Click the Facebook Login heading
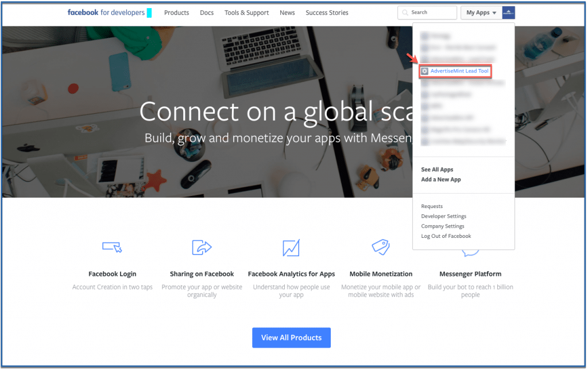The width and height of the screenshot is (588, 370). click(113, 274)
